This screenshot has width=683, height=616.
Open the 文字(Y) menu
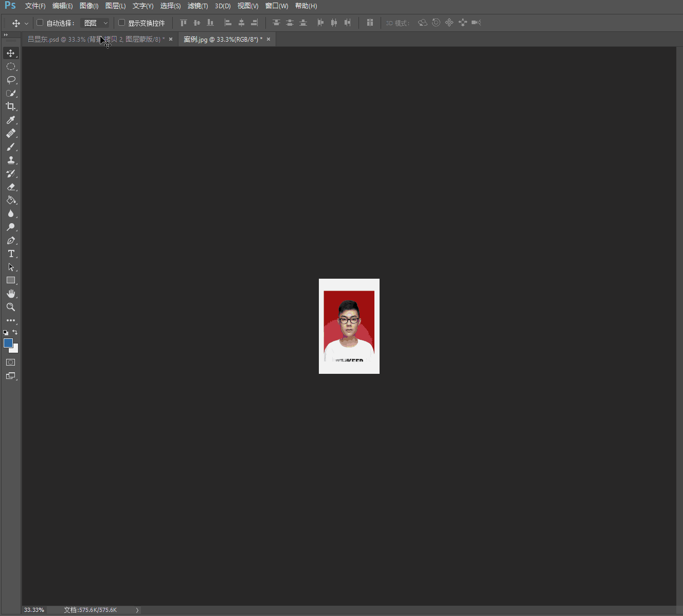tap(143, 6)
